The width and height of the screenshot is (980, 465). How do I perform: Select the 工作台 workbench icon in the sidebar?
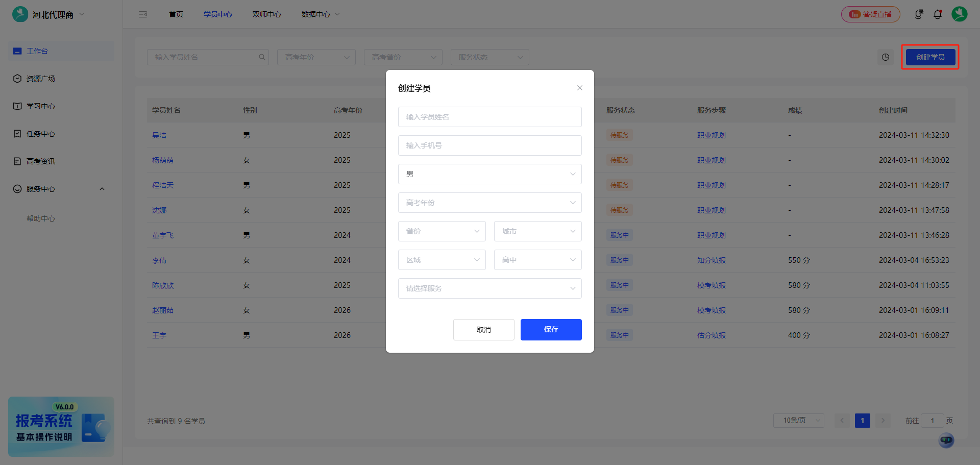(17, 51)
